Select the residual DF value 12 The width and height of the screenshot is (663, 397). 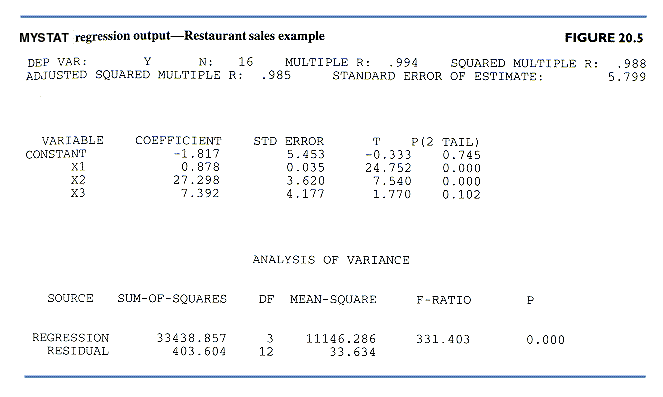(266, 352)
